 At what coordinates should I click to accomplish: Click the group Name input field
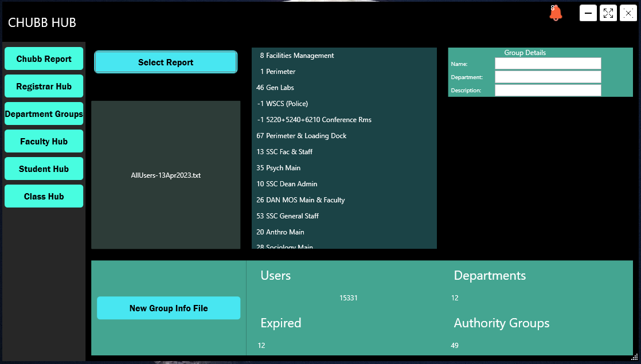[548, 64]
